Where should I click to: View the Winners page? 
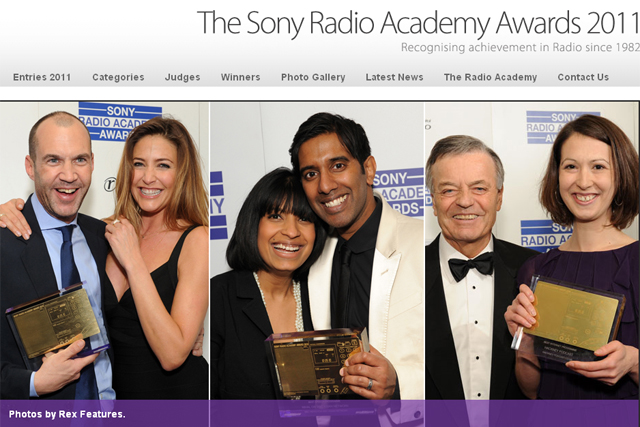(x=240, y=77)
